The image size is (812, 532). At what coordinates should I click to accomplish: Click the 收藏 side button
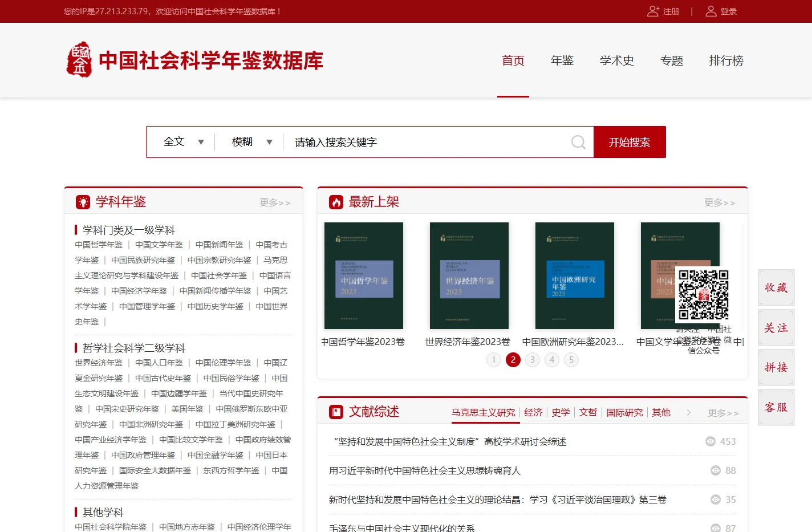pyautogui.click(x=776, y=288)
